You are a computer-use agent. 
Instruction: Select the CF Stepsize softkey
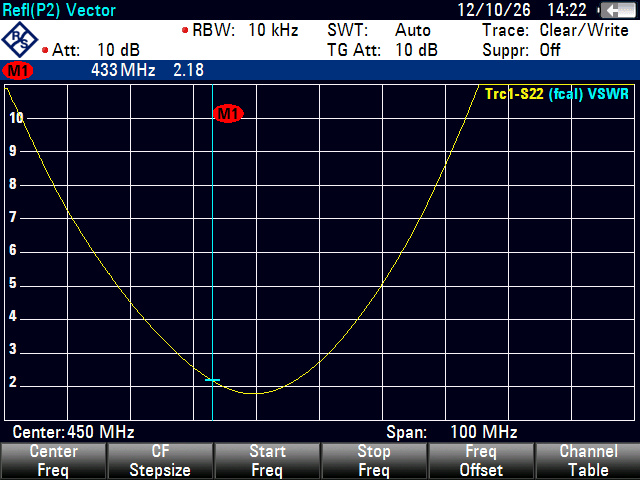click(160, 461)
